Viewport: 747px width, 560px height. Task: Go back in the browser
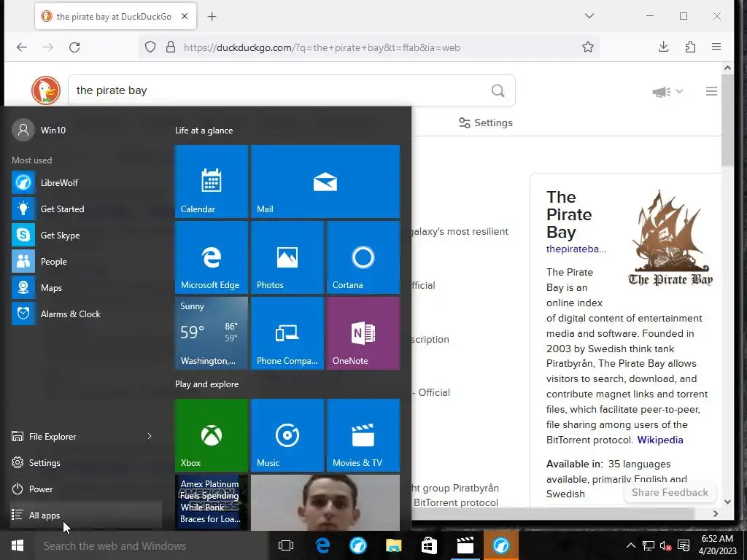(x=22, y=47)
